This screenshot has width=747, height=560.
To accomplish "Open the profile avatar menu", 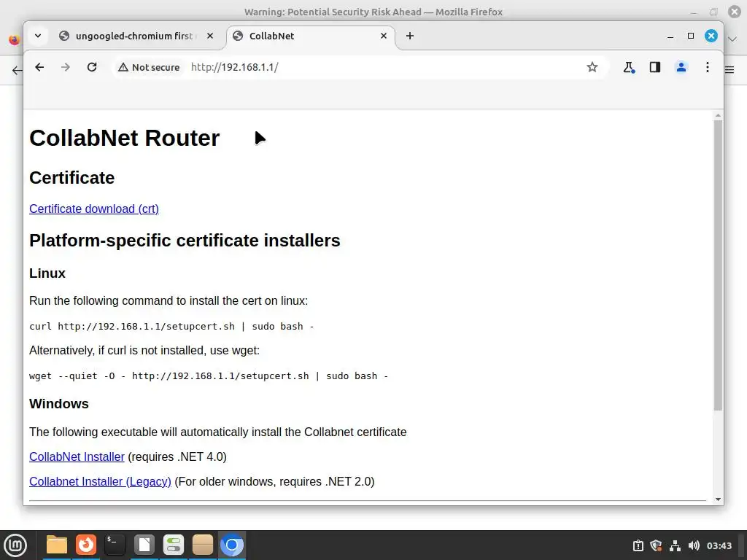I will pos(681,67).
